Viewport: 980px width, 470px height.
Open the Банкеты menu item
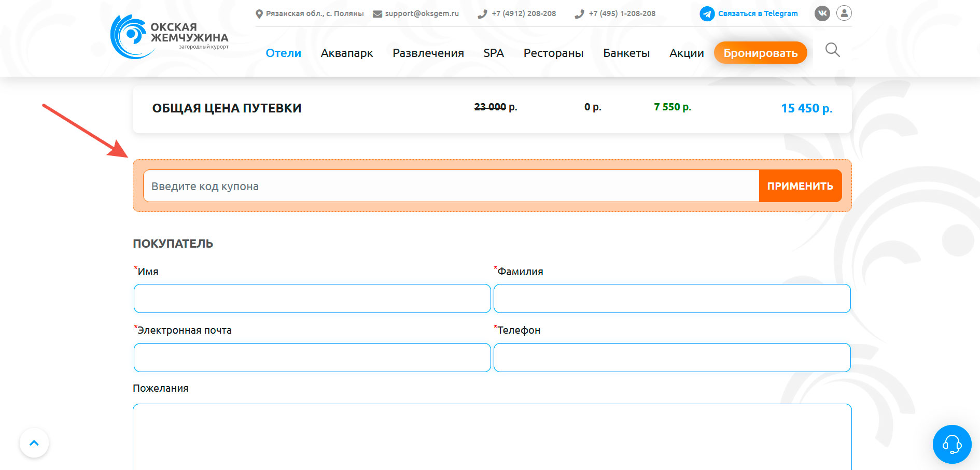coord(626,53)
